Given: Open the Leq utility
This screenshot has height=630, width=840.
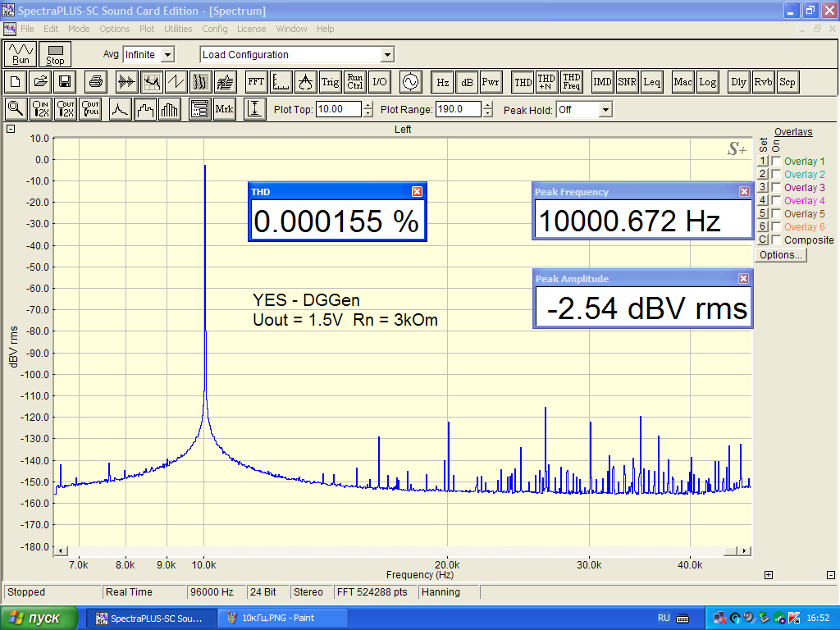Looking at the screenshot, I should click(652, 82).
